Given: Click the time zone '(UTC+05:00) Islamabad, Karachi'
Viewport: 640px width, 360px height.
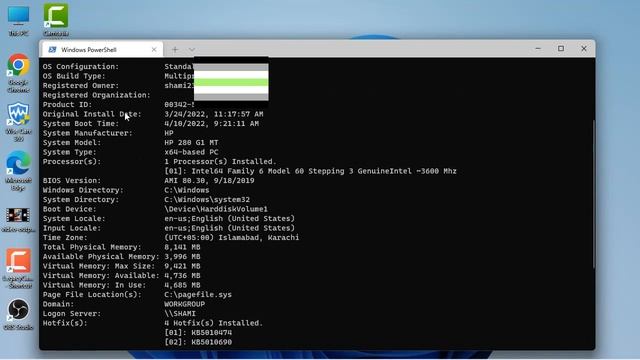Looking at the screenshot, I should point(232,237).
